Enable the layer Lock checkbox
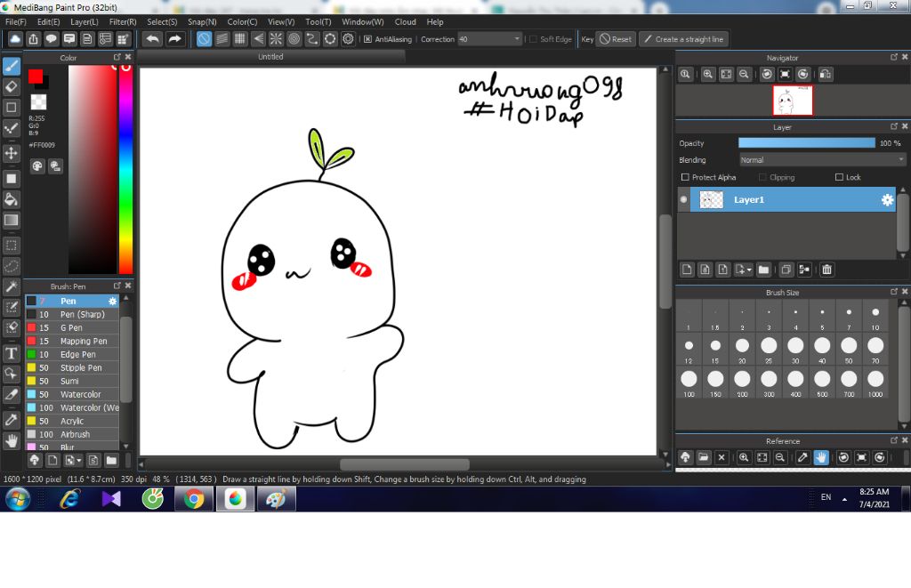The image size is (911, 588). tap(839, 177)
